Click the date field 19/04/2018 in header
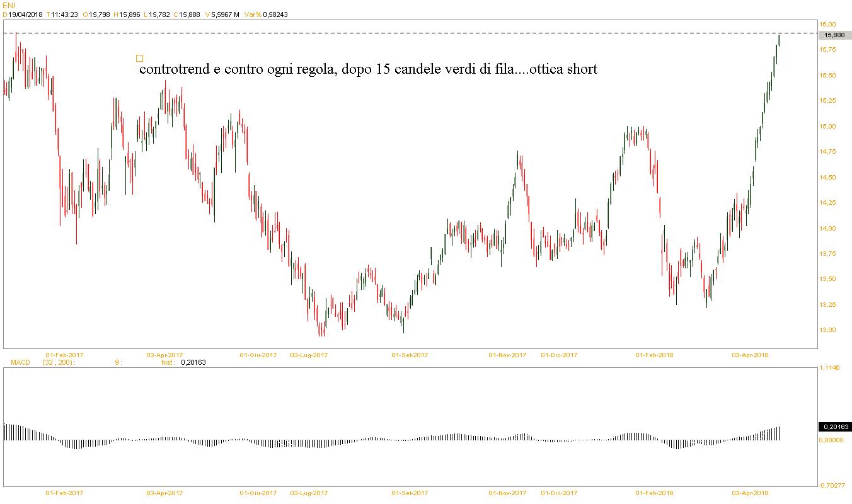Image resolution: width=852 pixels, height=504 pixels. pos(25,14)
